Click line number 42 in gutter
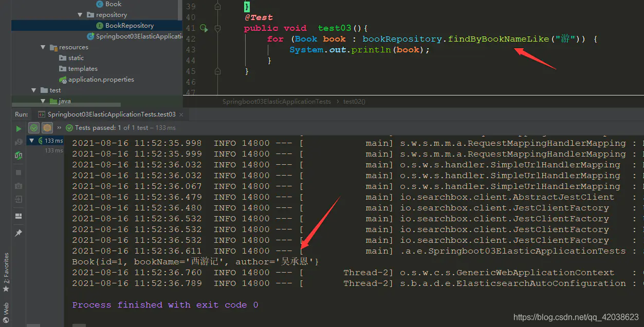This screenshot has height=327, width=644. [191, 39]
